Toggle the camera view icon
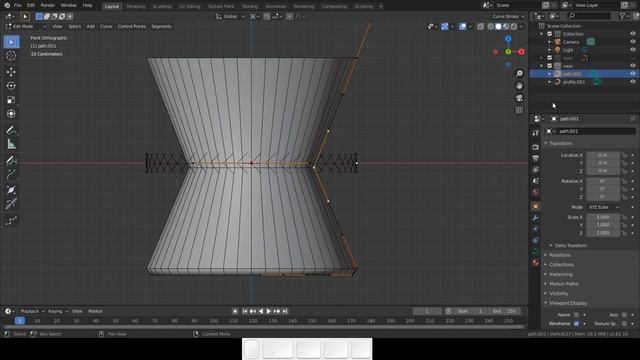 click(519, 98)
